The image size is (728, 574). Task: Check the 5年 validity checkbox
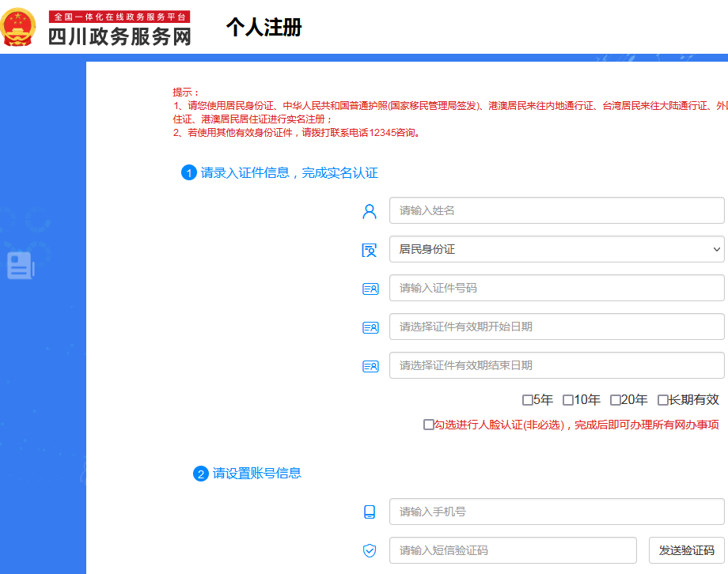tap(528, 400)
